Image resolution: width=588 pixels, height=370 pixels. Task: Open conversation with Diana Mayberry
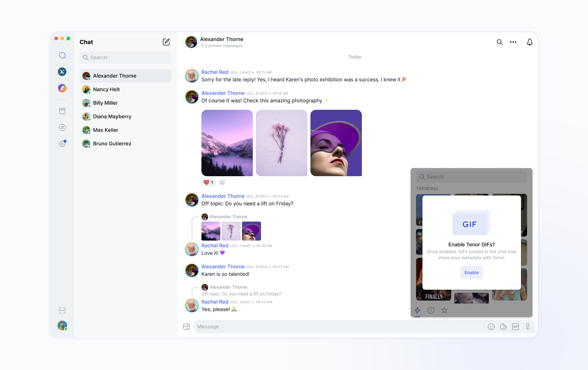[x=126, y=117]
